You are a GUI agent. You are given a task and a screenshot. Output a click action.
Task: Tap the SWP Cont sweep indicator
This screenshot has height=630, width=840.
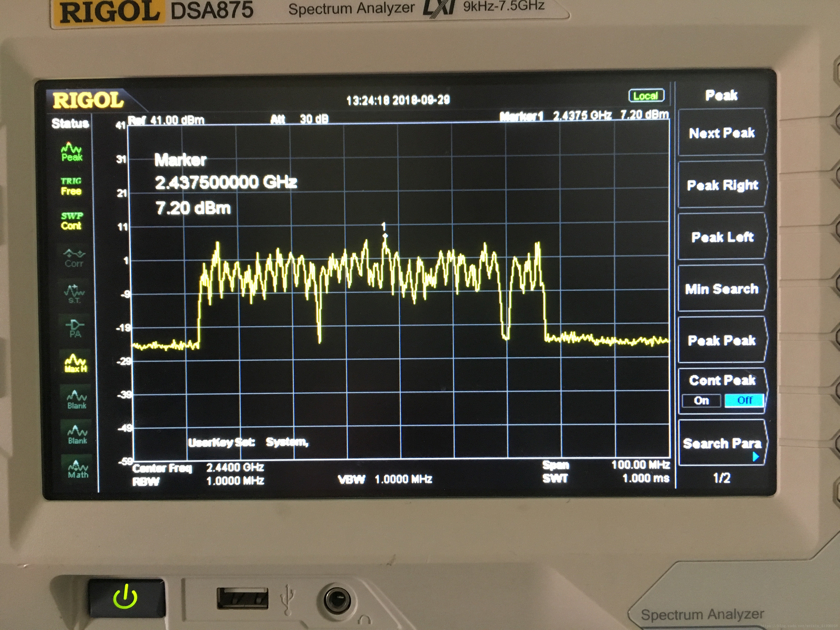pyautogui.click(x=71, y=221)
